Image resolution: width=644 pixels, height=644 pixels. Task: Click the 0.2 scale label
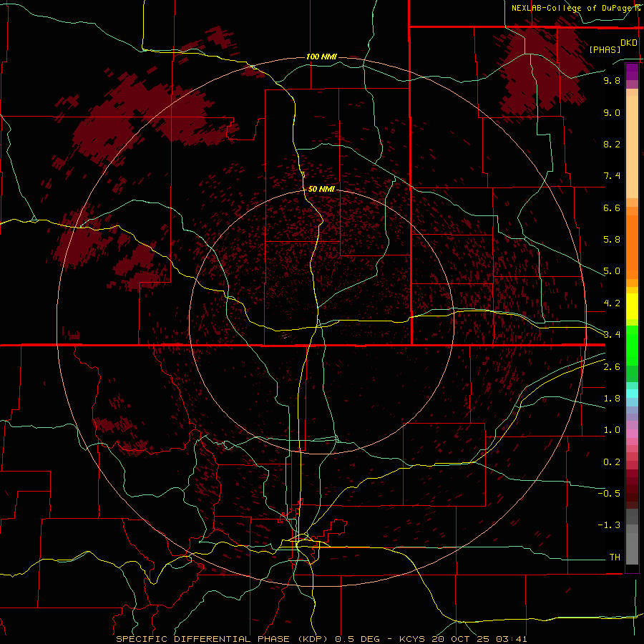(x=612, y=462)
